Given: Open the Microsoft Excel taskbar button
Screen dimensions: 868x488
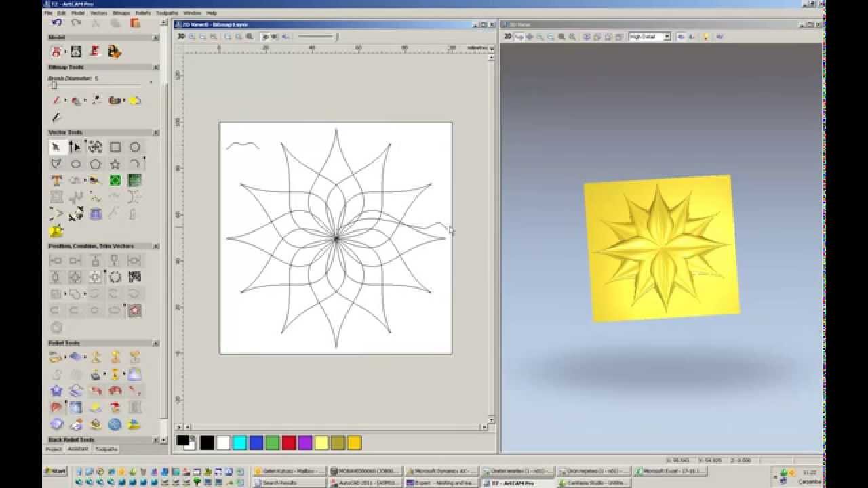Looking at the screenshot, I should pos(671,471).
